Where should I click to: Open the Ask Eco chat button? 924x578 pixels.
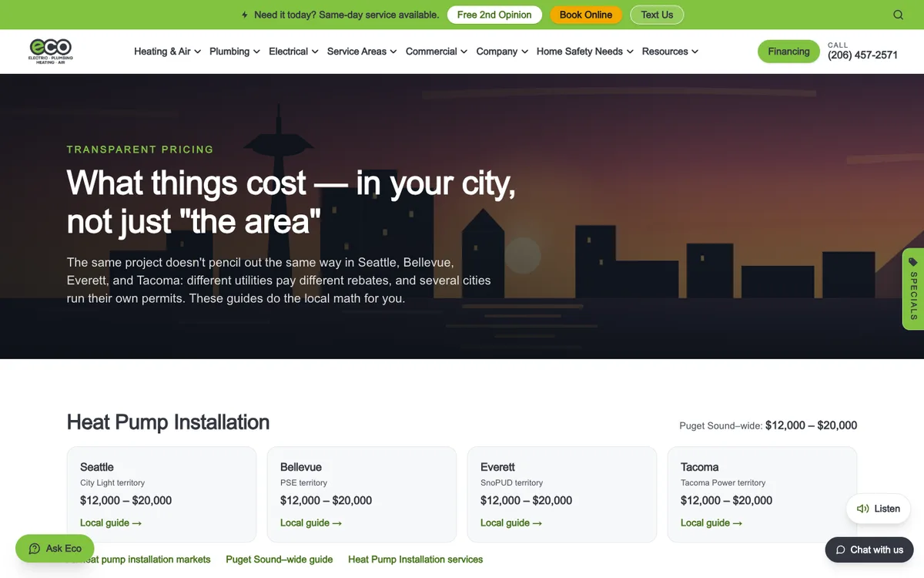[55, 549]
